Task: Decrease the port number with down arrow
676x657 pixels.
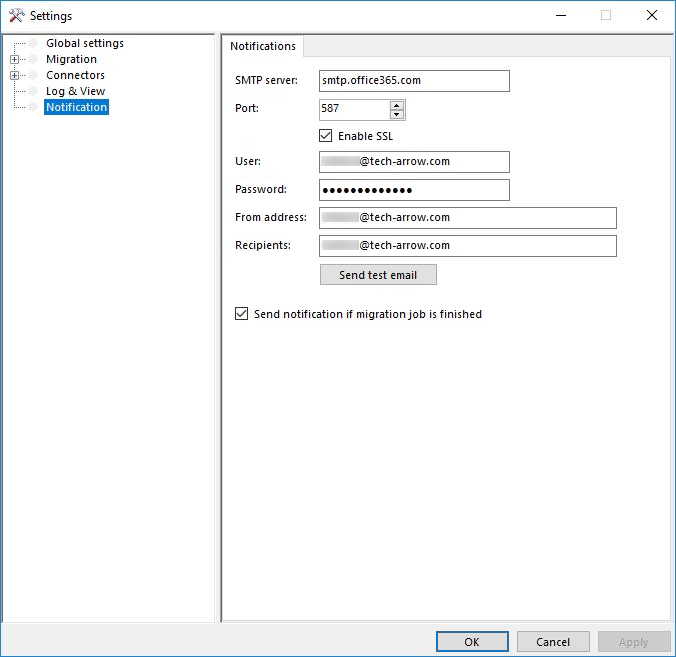Action: coord(397,114)
